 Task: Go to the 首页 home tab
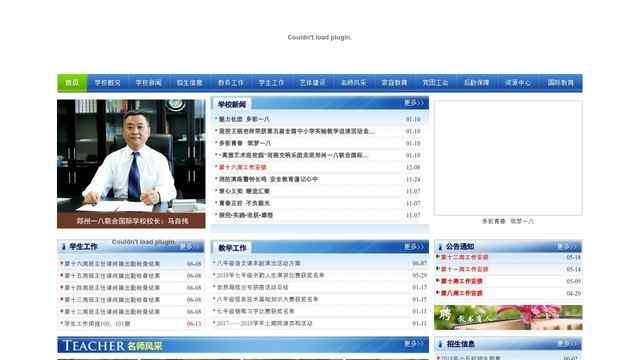(72, 83)
